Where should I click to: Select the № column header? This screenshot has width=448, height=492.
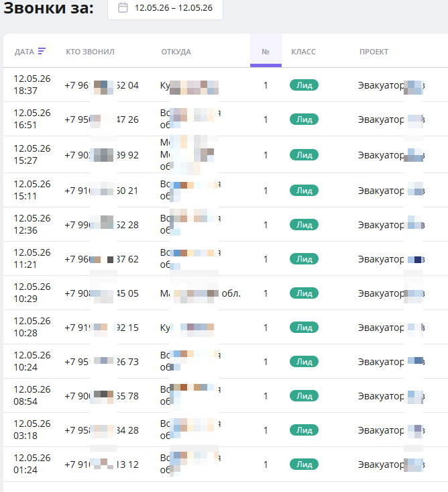pos(266,51)
